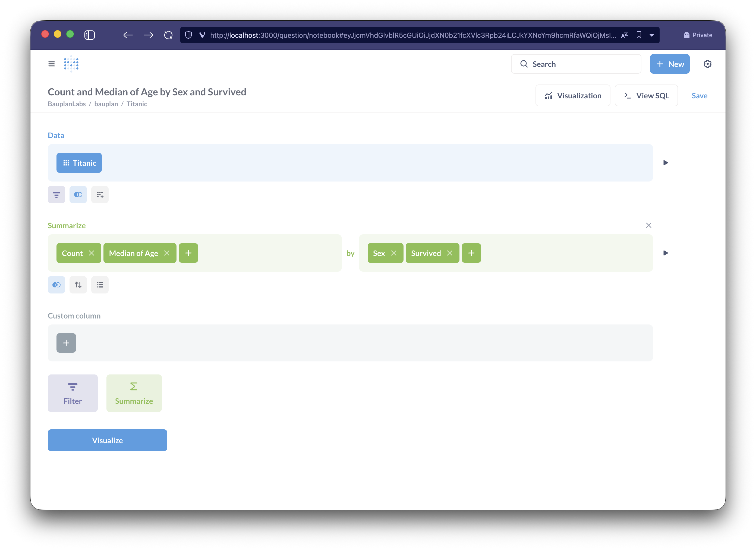756x550 pixels.
Task: Open the settings gear in the top bar
Action: pos(707,64)
